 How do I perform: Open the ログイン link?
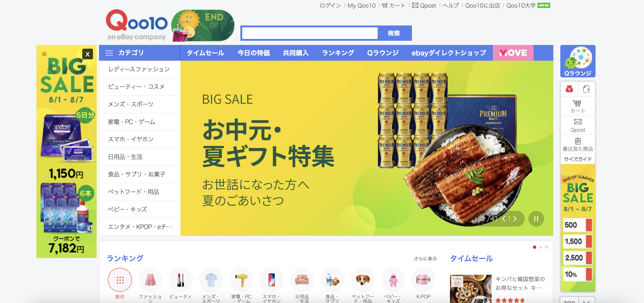pos(330,5)
